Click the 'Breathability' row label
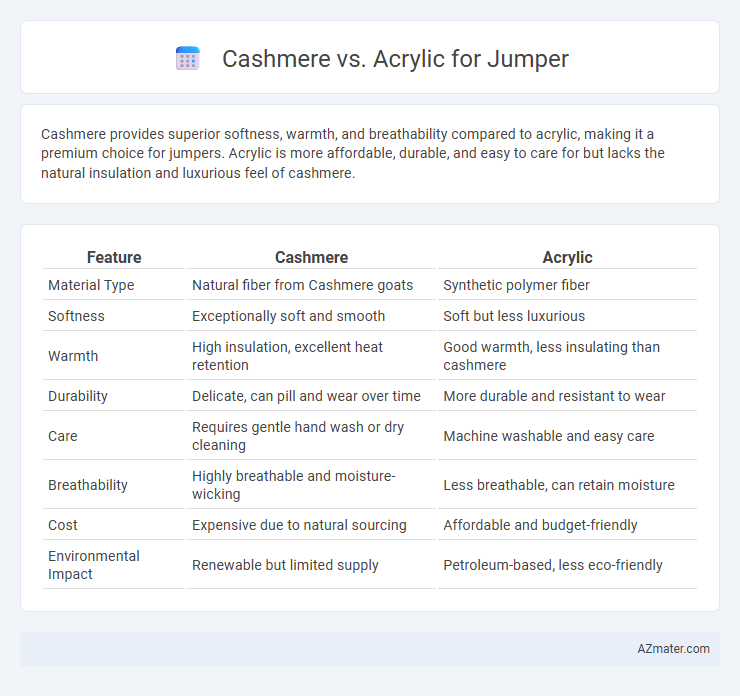This screenshot has height=696, width=740. click(88, 485)
